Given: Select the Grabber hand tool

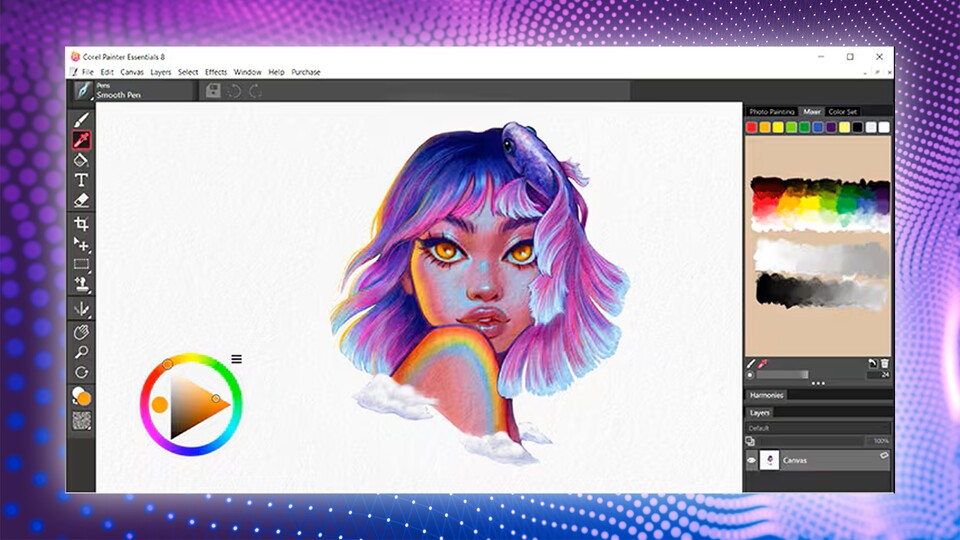Looking at the screenshot, I should click(81, 332).
